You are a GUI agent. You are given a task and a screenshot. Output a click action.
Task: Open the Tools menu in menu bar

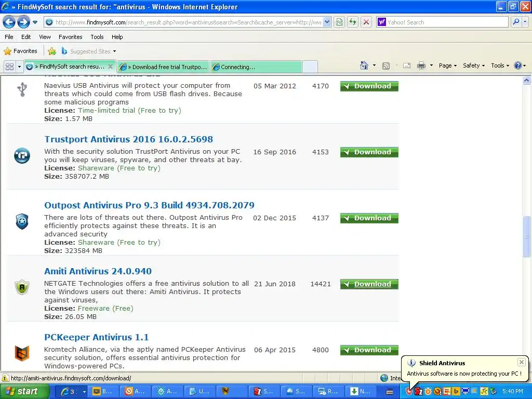pyautogui.click(x=97, y=37)
